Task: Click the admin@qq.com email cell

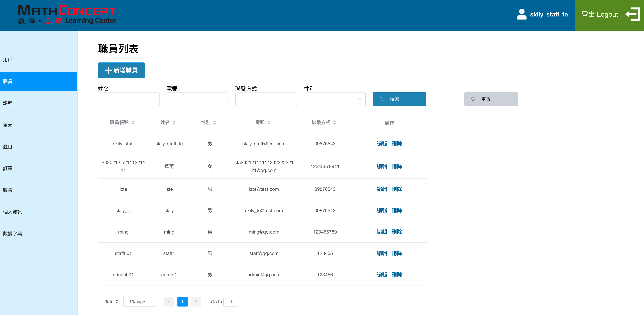Action: (x=264, y=275)
